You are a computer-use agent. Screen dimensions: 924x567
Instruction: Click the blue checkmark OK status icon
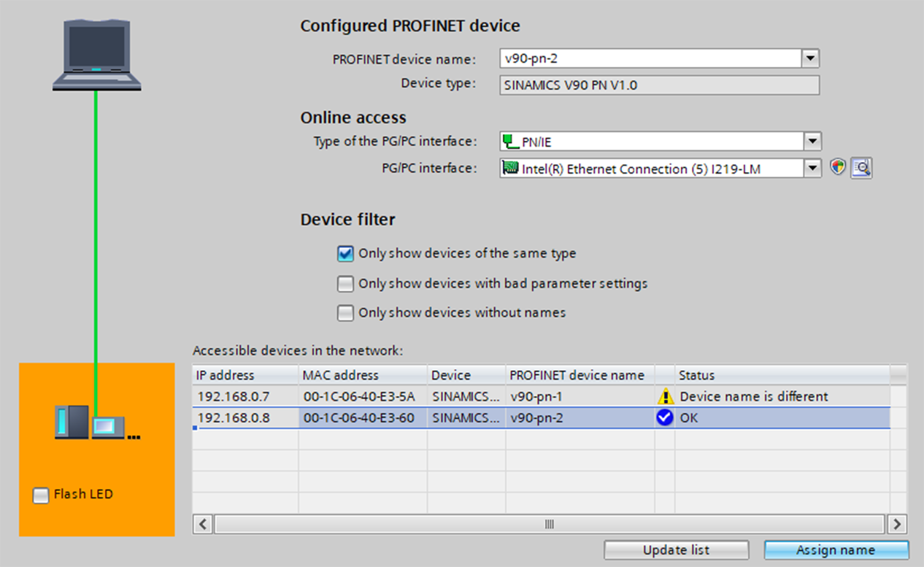665,418
